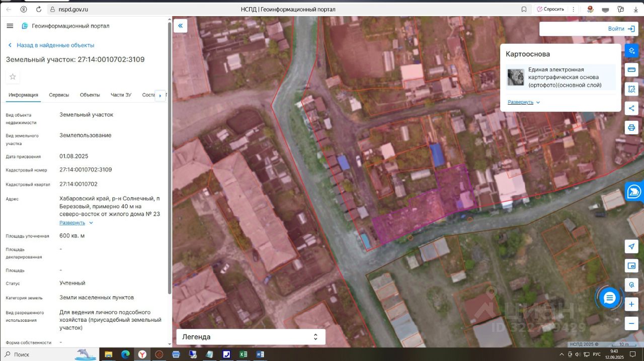The height and width of the screenshot is (361, 644).
Task: Show hidden system tray icons
Action: pyautogui.click(x=562, y=354)
